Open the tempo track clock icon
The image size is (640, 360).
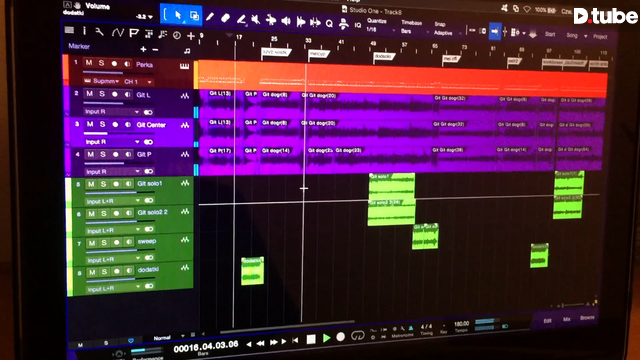[x=177, y=36]
